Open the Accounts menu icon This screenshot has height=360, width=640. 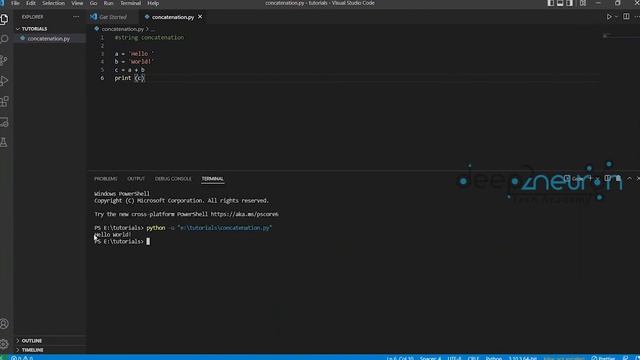tap(4, 324)
